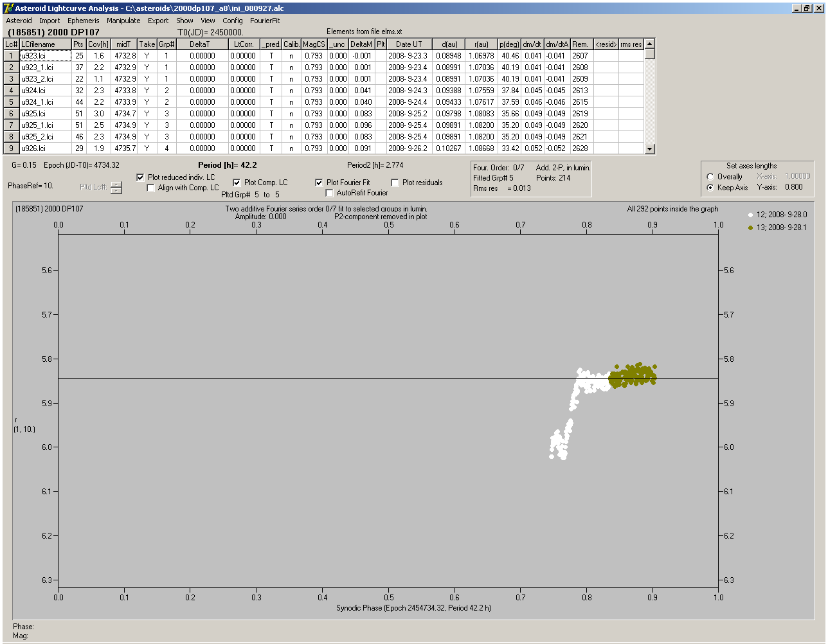Click the PhaseRef= 10. label
This screenshot has width=828, height=644.
click(30, 186)
